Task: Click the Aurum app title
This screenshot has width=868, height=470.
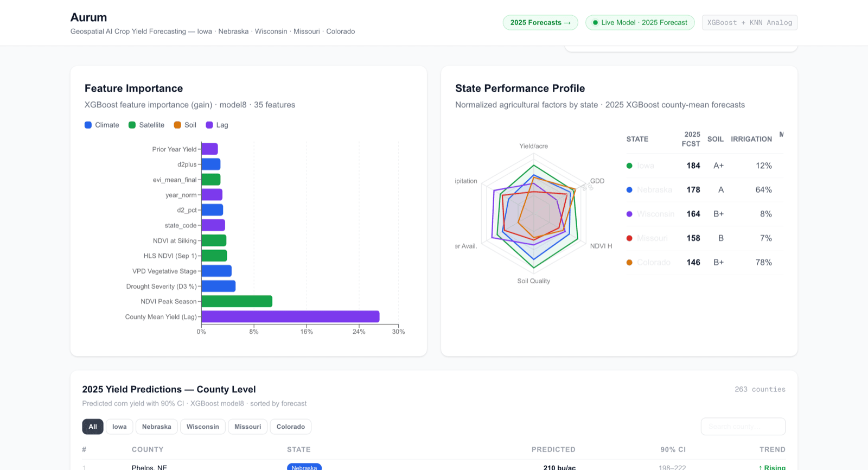Action: click(x=89, y=17)
